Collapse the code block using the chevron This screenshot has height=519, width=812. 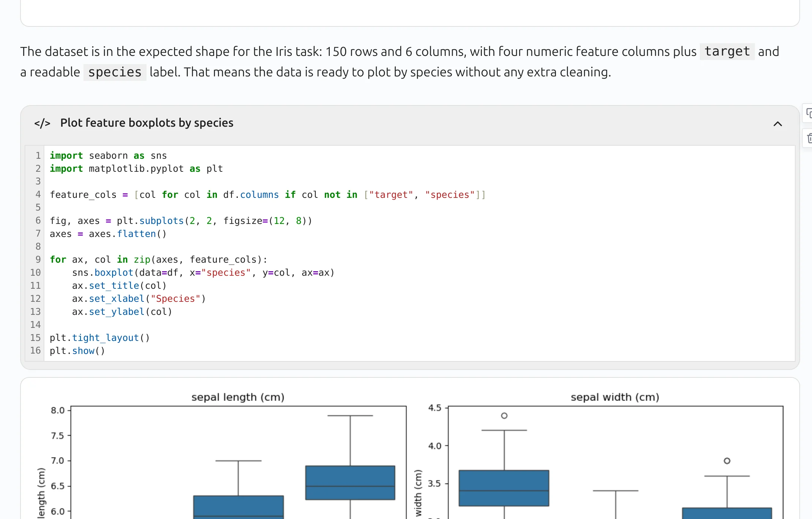pyautogui.click(x=778, y=124)
